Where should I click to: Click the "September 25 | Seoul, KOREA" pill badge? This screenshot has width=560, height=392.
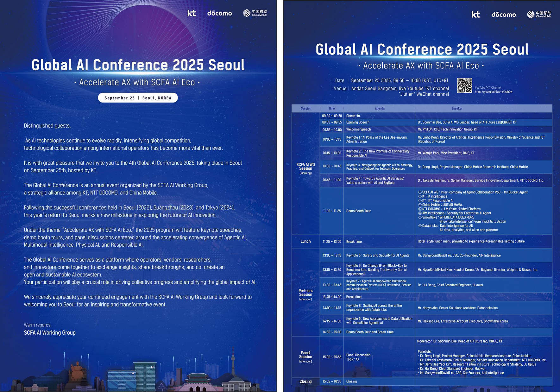click(x=138, y=98)
